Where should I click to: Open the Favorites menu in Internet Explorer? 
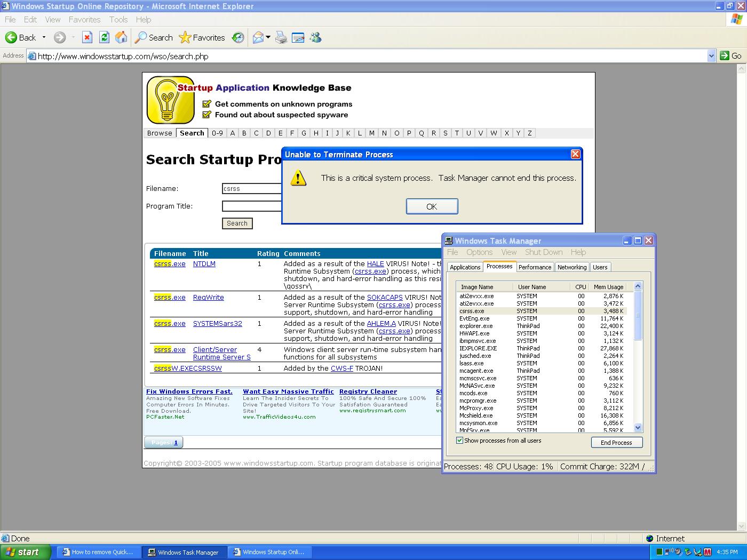click(84, 19)
